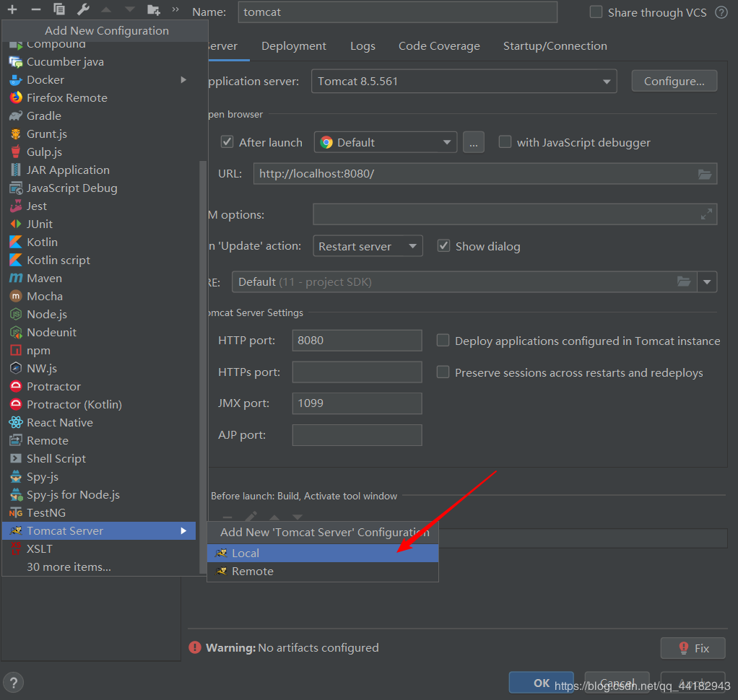
Task: Toggle the Show dialog checkbox
Action: [x=443, y=245]
